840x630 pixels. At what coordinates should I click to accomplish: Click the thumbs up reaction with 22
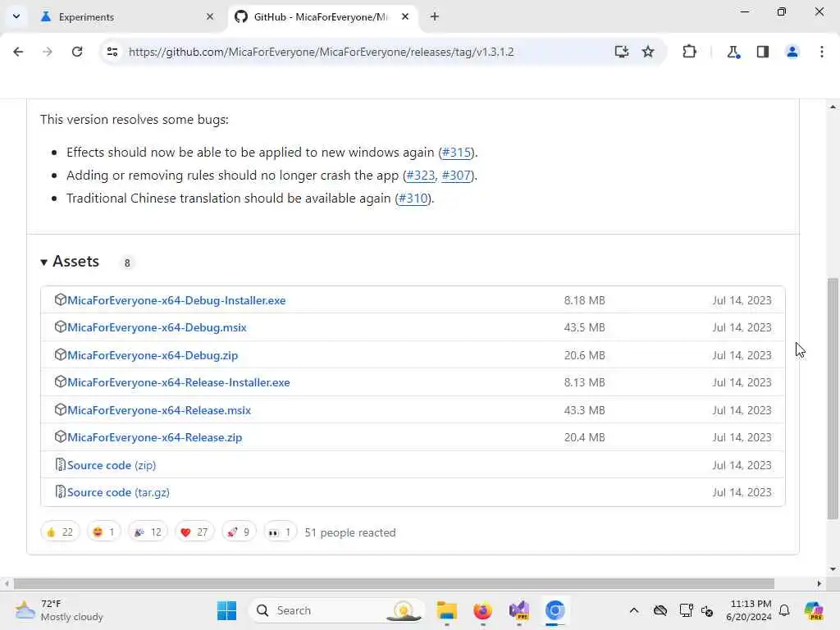pyautogui.click(x=60, y=532)
